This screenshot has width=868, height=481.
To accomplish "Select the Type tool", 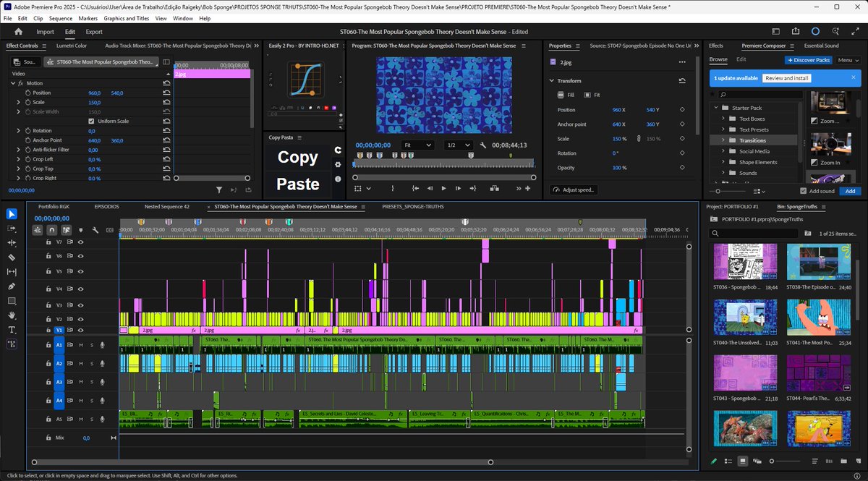I will pos(12,330).
